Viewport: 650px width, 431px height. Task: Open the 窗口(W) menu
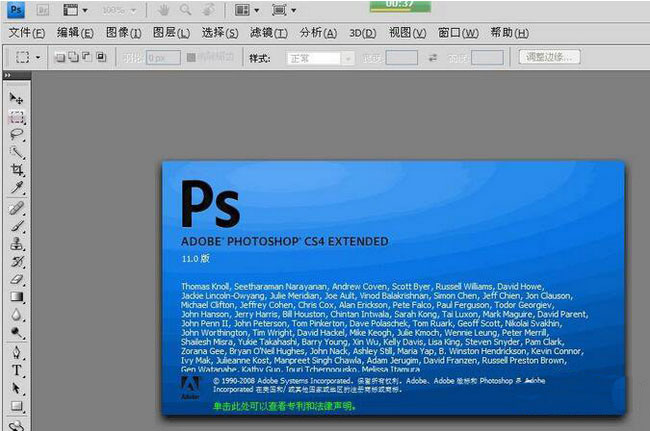[458, 33]
